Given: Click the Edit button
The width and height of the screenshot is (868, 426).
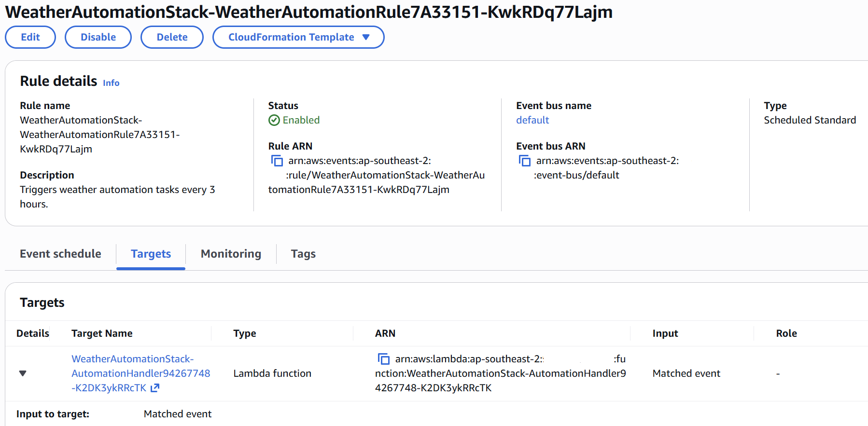Looking at the screenshot, I should coord(30,37).
